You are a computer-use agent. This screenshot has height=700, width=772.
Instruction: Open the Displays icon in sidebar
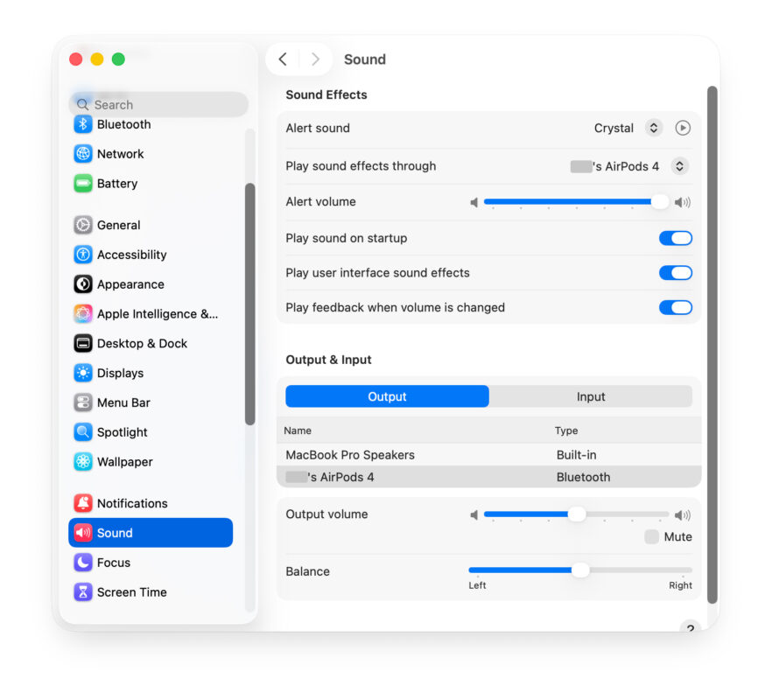pos(83,373)
